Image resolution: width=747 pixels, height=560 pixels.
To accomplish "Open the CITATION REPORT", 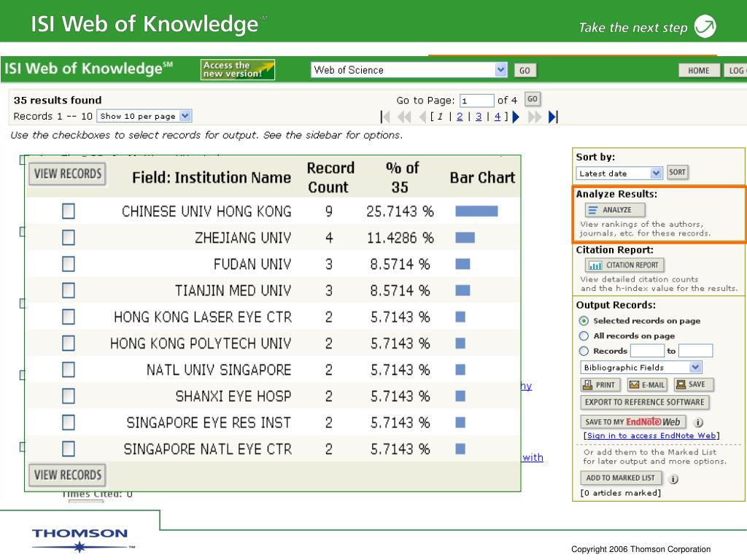I will click(x=624, y=265).
